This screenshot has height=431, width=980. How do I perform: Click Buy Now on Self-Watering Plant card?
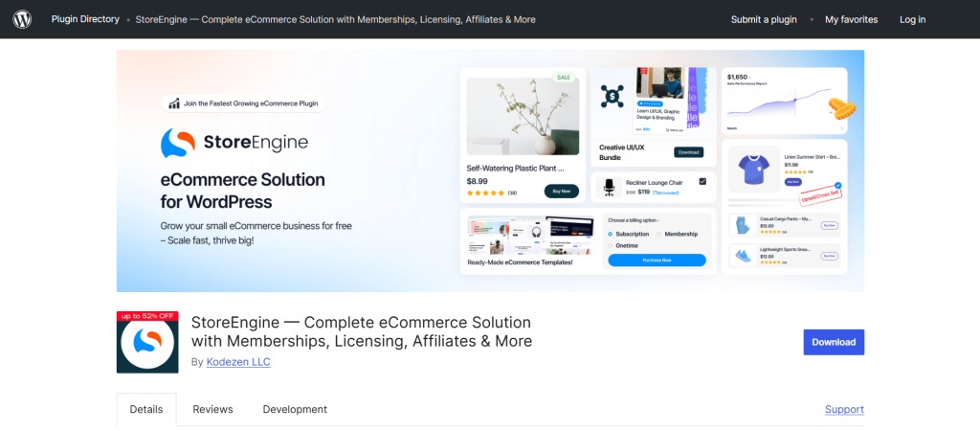561,192
